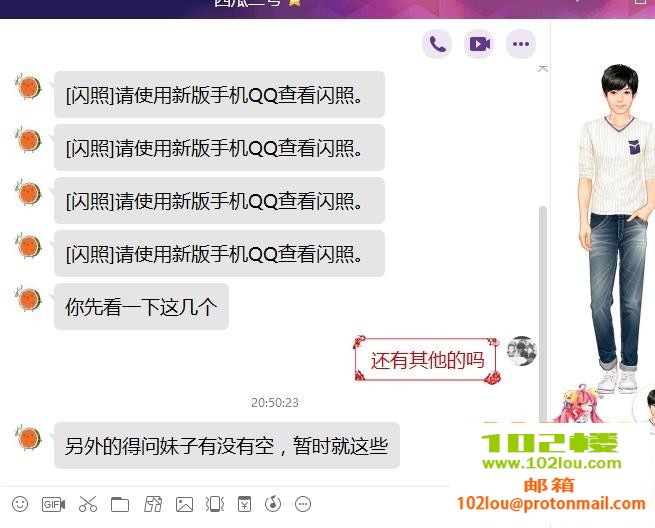
Task: Click the sender avatar beside bottom message
Action: coord(29,437)
